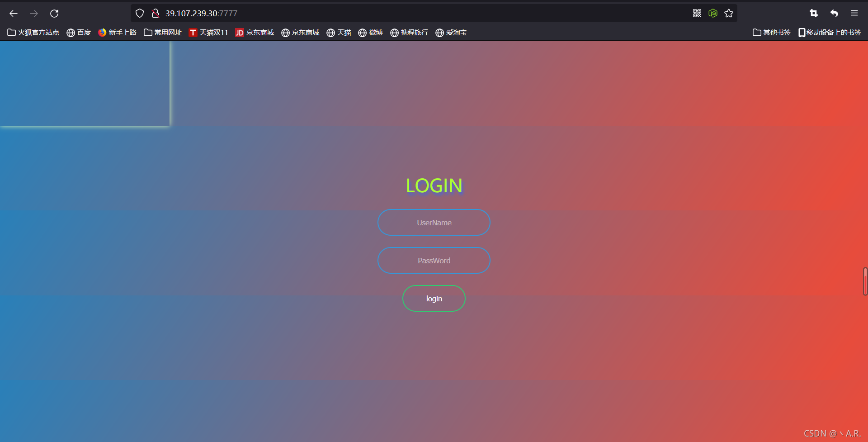Open the 微博 bookmark
868x442 pixels.
(370, 33)
